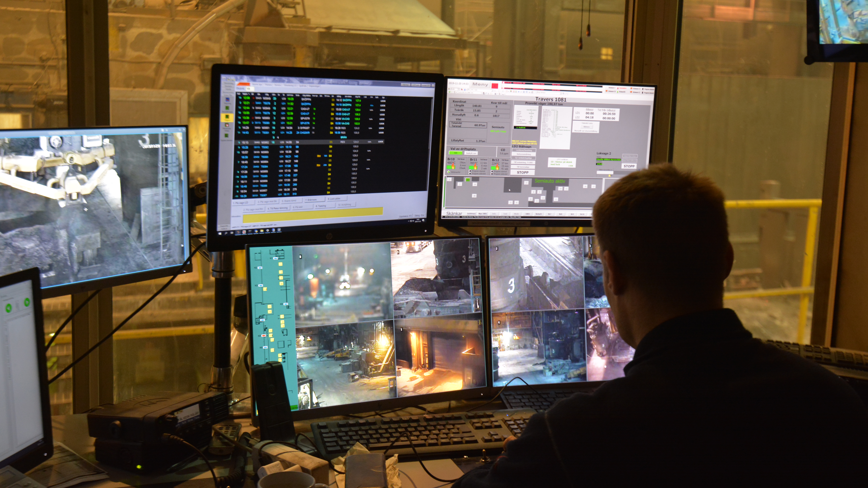Click the Br10 burner flame icon
The image size is (868, 488).
click(453, 166)
